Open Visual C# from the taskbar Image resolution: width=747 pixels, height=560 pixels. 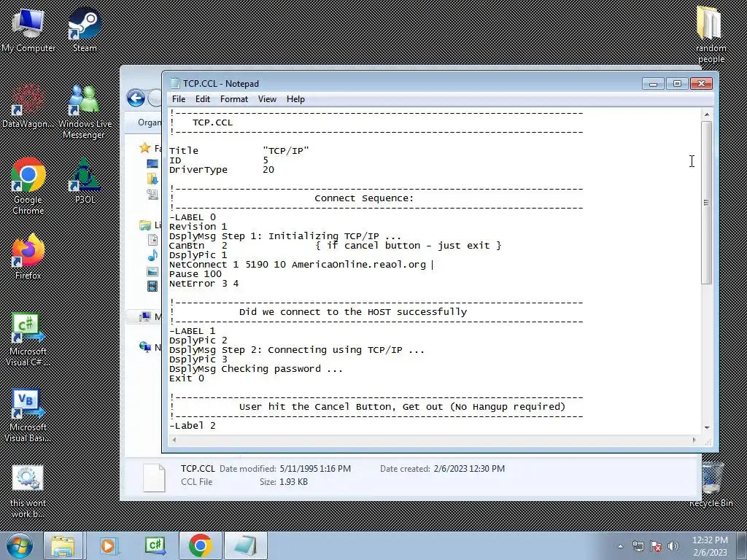coord(155,545)
